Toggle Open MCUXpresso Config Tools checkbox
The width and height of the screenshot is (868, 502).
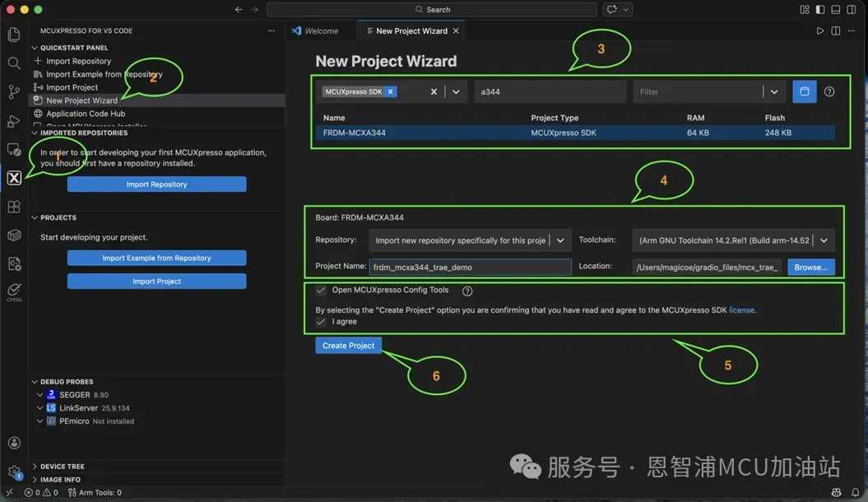tap(321, 290)
